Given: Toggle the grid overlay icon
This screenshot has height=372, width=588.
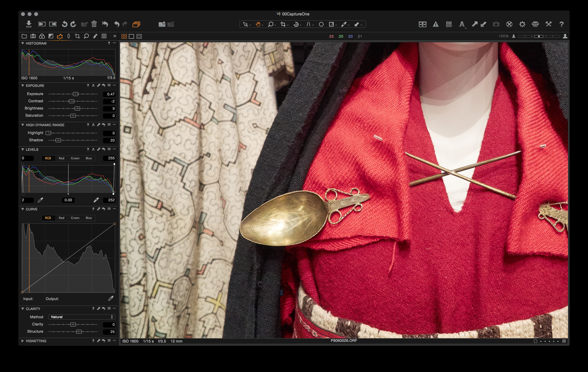Looking at the screenshot, I should (x=449, y=24).
